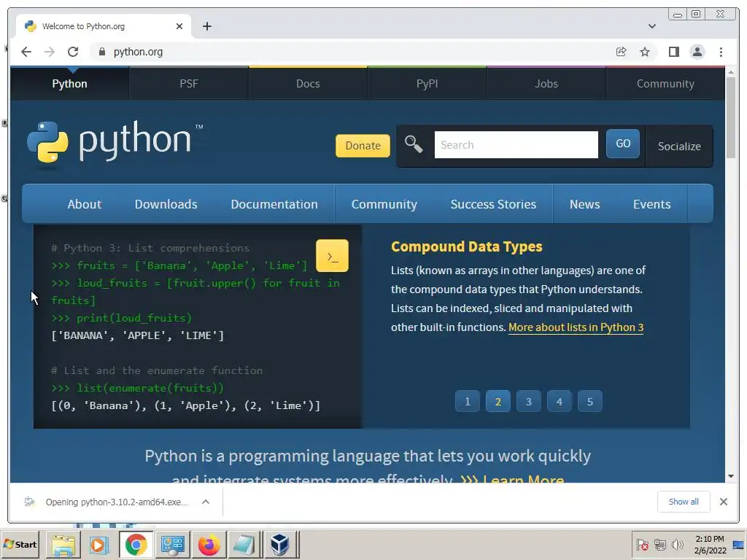Open the network tray icon
This screenshot has width=747, height=560.
tap(660, 545)
